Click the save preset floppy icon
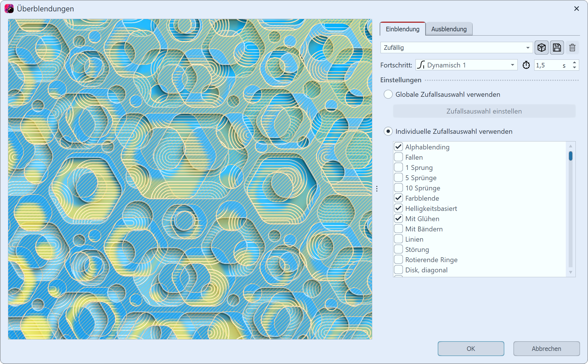588x364 pixels. [557, 48]
